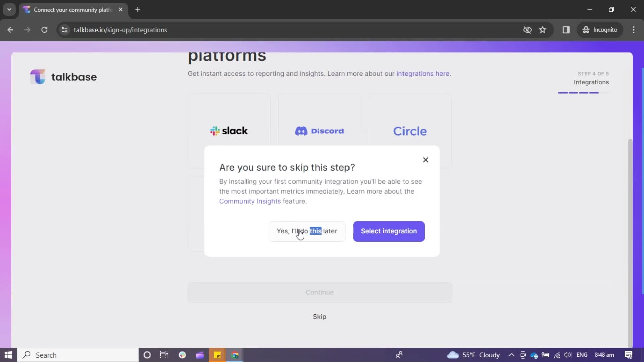Click the bookmark star icon
The image size is (644, 362).
click(x=543, y=29)
